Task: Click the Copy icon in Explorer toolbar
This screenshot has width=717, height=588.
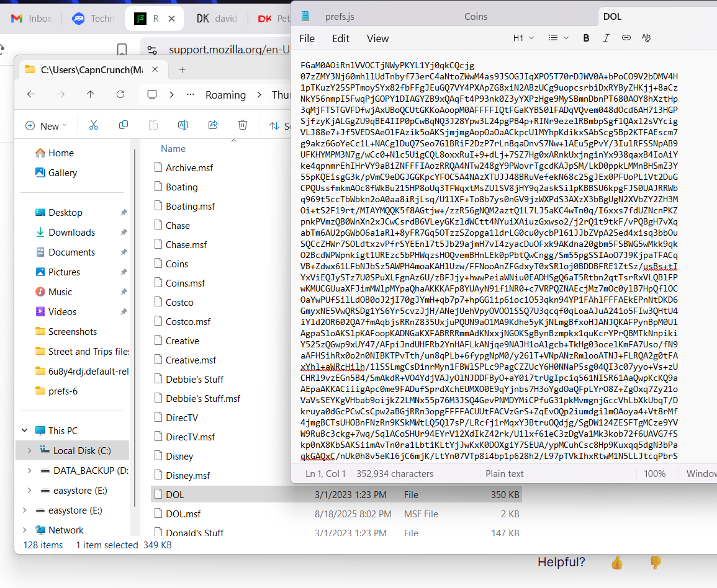Action: point(124,125)
